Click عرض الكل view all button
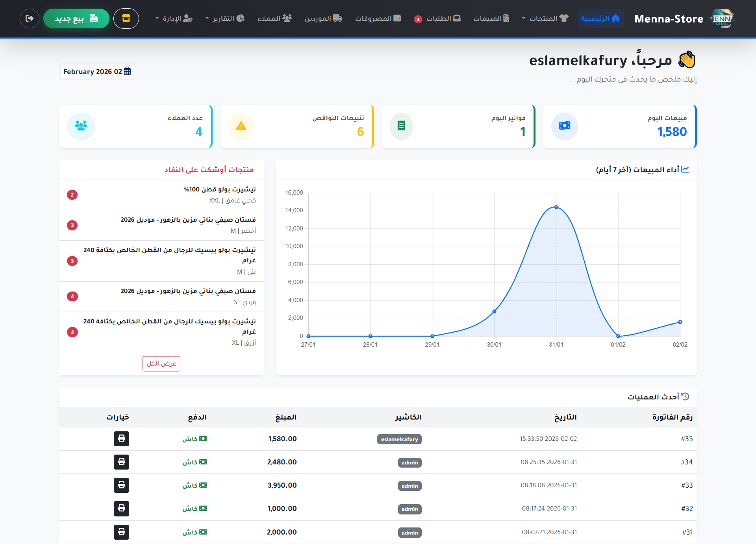Image resolution: width=756 pixels, height=544 pixels. point(161,364)
